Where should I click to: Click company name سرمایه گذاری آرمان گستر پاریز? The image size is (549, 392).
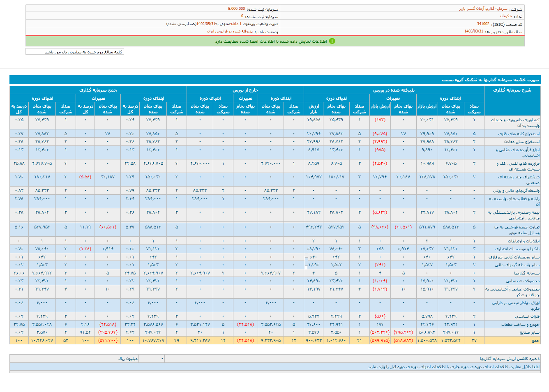point(483,9)
